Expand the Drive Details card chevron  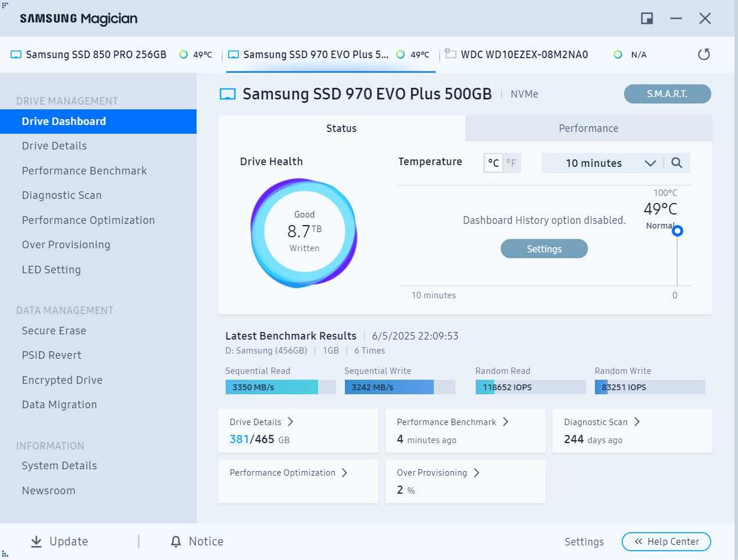pos(290,422)
